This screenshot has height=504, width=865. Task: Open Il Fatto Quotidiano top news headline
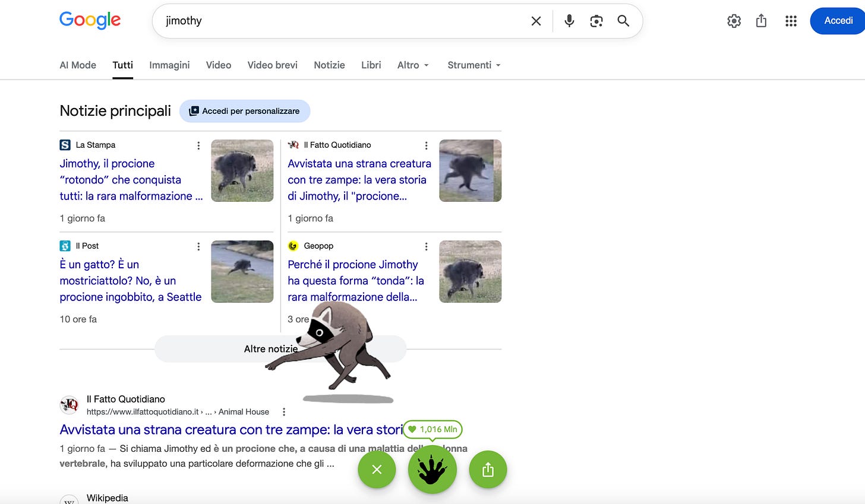click(360, 179)
